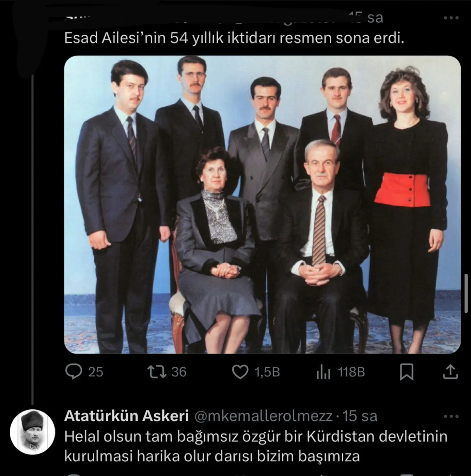Screen dimensions: 471x476
Task: Click the Atatürkün Askeri display name
Action: click(x=127, y=416)
